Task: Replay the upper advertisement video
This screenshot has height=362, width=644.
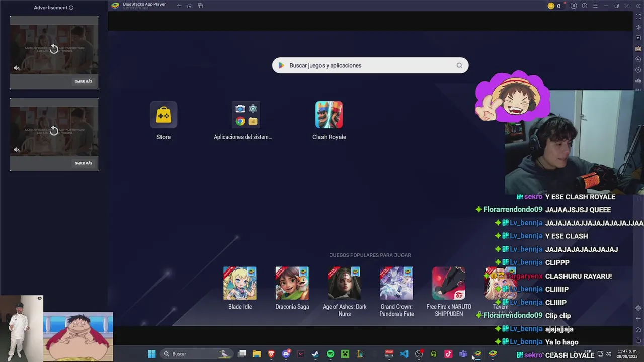Action: click(x=54, y=49)
